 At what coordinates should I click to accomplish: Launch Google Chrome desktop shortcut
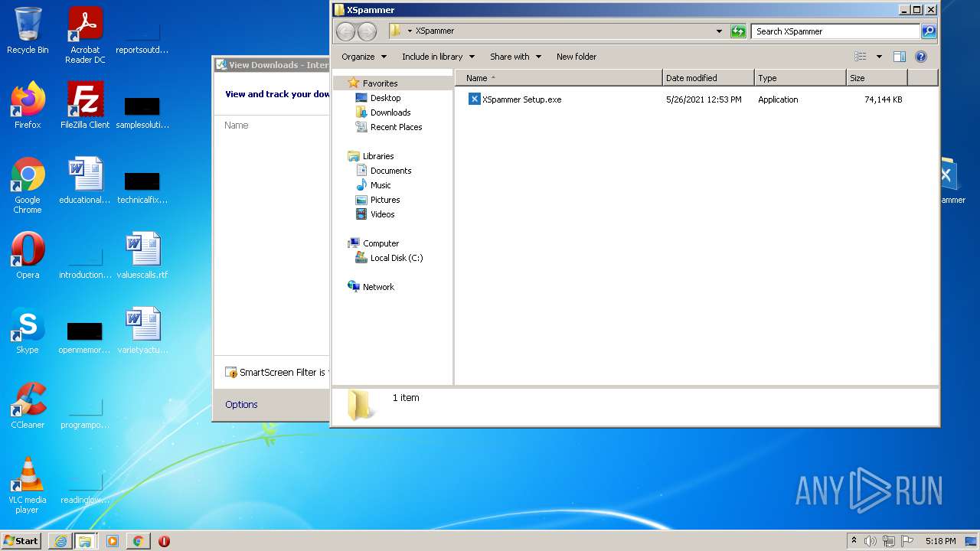[x=28, y=186]
